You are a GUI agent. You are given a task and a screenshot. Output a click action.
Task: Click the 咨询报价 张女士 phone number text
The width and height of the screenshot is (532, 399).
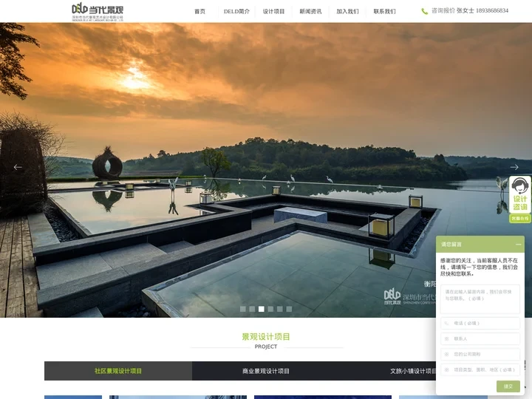(x=470, y=11)
